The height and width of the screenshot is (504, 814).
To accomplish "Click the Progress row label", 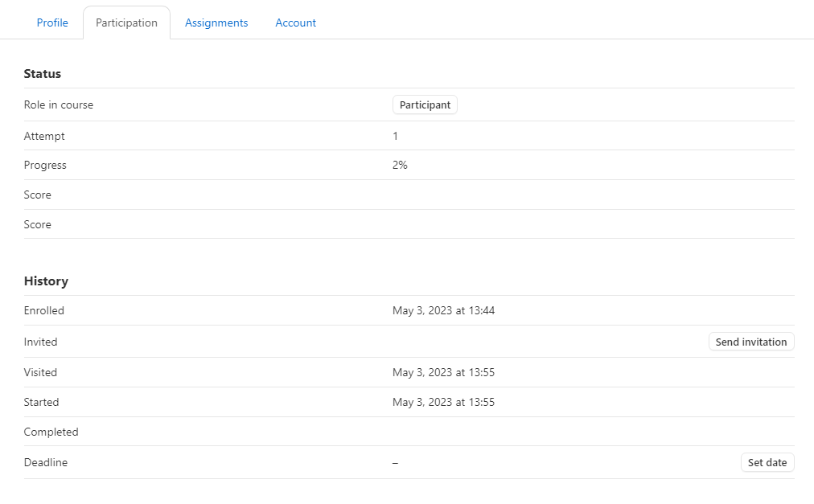I will coord(45,166).
